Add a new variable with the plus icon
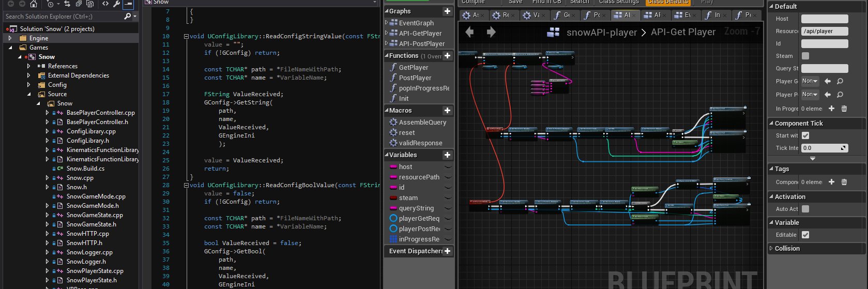 click(x=447, y=155)
